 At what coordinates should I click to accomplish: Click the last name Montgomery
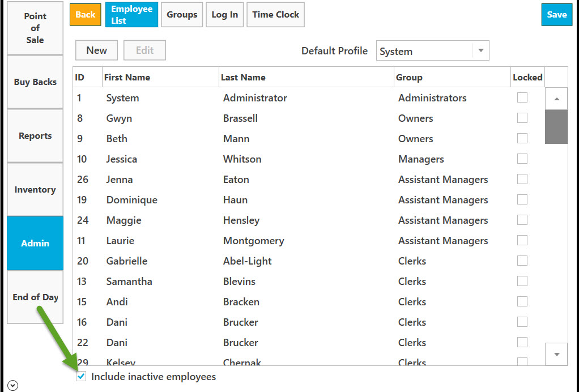(x=254, y=241)
